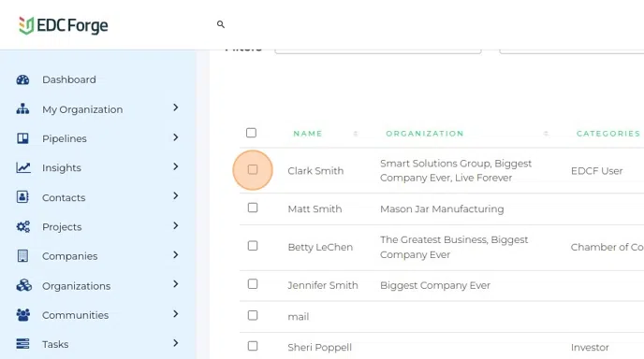Expand the Organizations chevron

point(176,284)
